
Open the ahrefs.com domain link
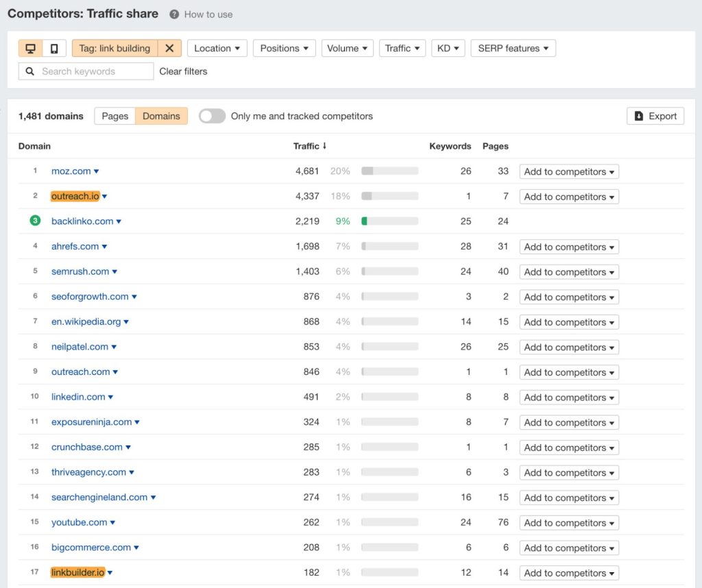point(75,247)
